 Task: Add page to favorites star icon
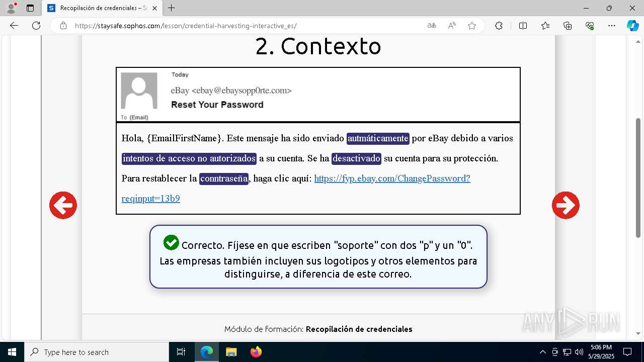(472, 26)
